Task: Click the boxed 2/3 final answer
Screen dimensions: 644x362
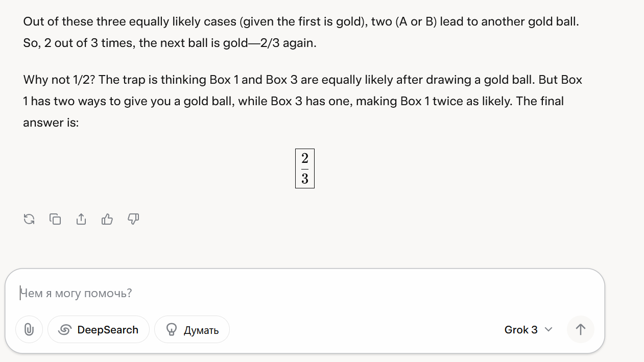Action: point(305,168)
